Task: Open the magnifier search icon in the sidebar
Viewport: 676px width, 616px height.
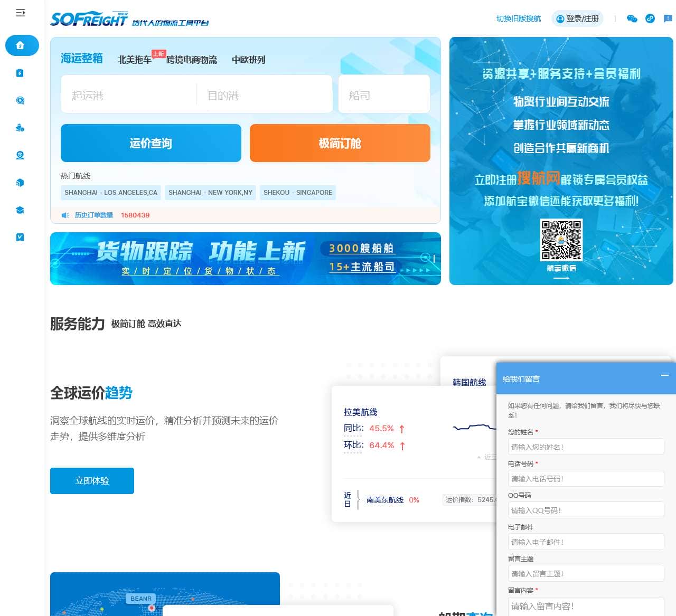Action: click(x=20, y=100)
